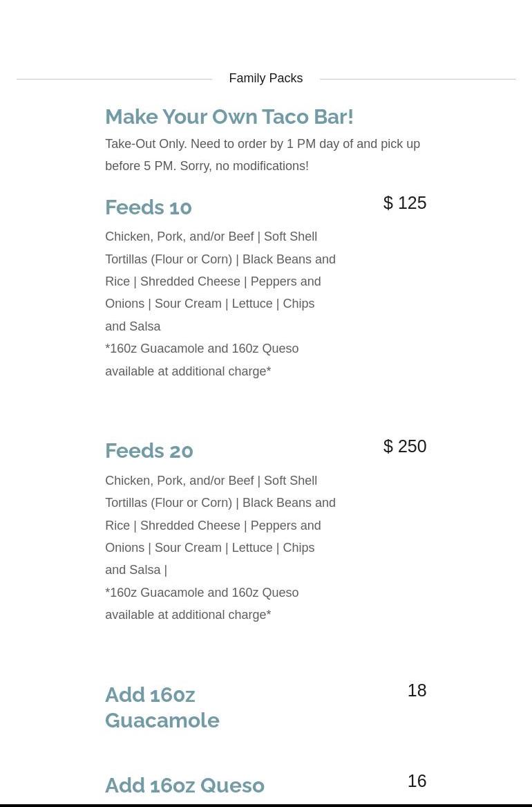The image size is (532, 807).
Task: Click the Family Packs section title
Action: click(265, 78)
